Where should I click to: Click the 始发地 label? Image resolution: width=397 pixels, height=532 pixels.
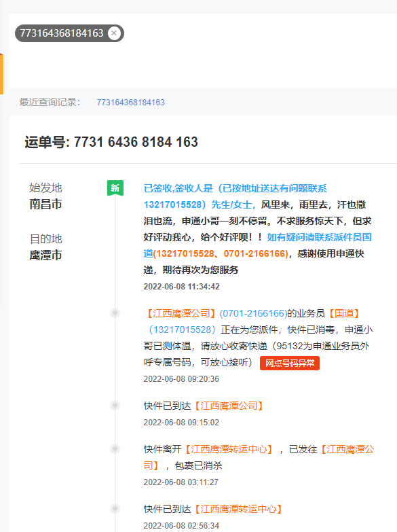[x=45, y=188]
